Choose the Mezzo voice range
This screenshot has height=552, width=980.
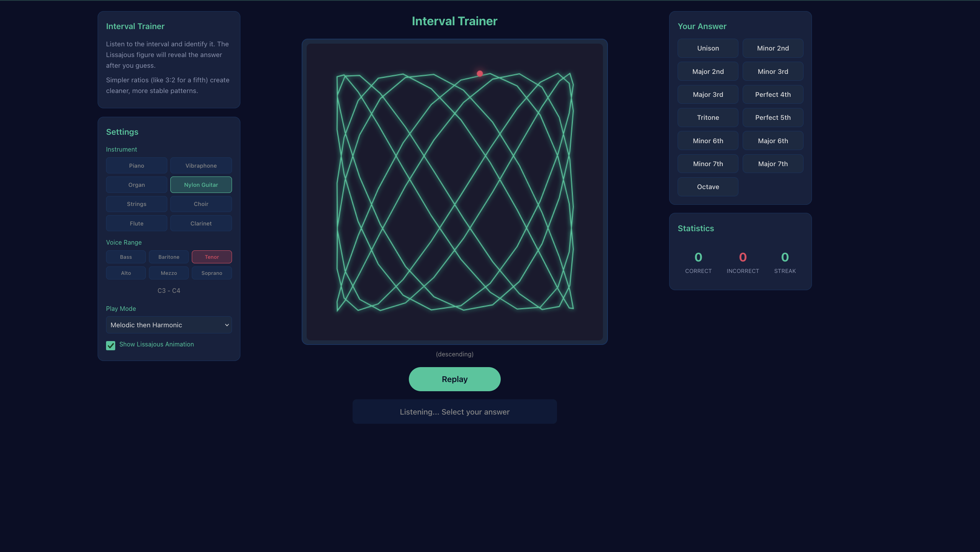169,273
